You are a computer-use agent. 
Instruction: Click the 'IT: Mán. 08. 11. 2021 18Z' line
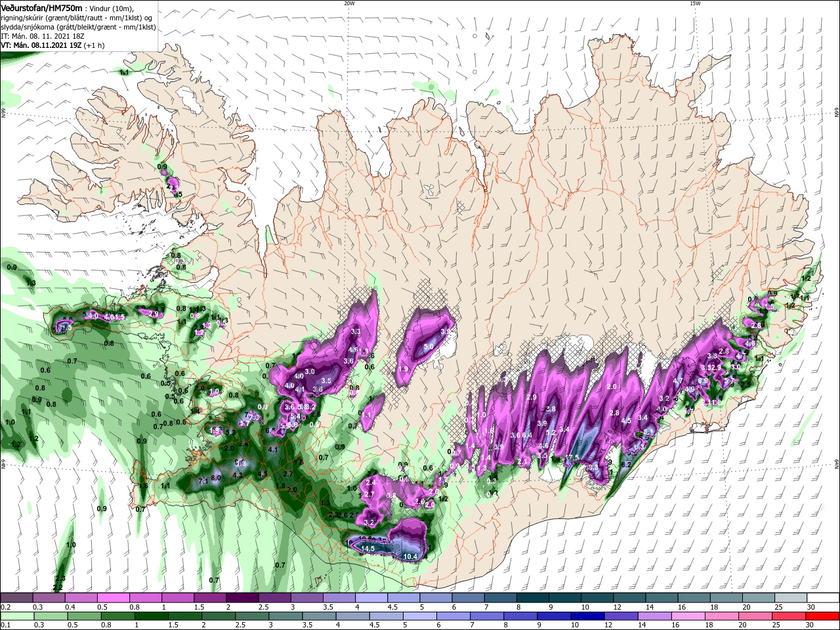point(42,36)
